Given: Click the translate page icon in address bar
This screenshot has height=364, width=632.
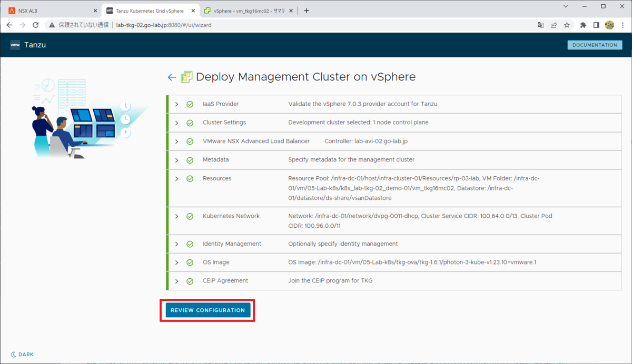Looking at the screenshot, I should click(x=540, y=25).
